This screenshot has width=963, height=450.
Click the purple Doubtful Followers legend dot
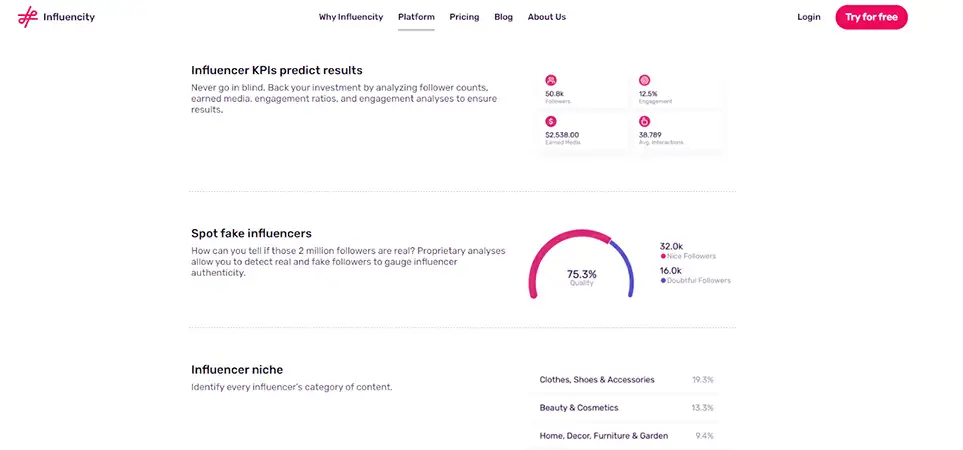point(663,281)
